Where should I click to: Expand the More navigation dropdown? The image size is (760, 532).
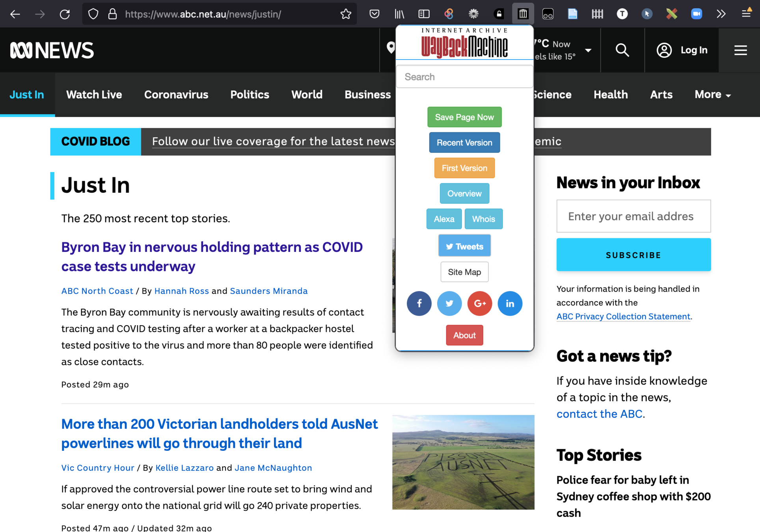pyautogui.click(x=713, y=95)
